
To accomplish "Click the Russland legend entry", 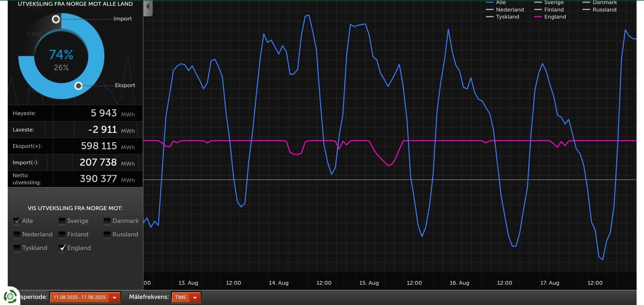I will click(600, 10).
